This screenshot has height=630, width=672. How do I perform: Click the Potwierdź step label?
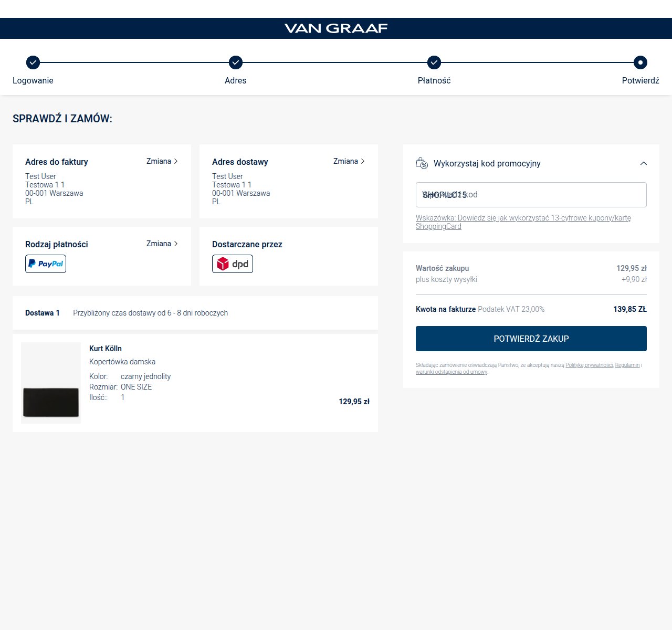click(640, 80)
